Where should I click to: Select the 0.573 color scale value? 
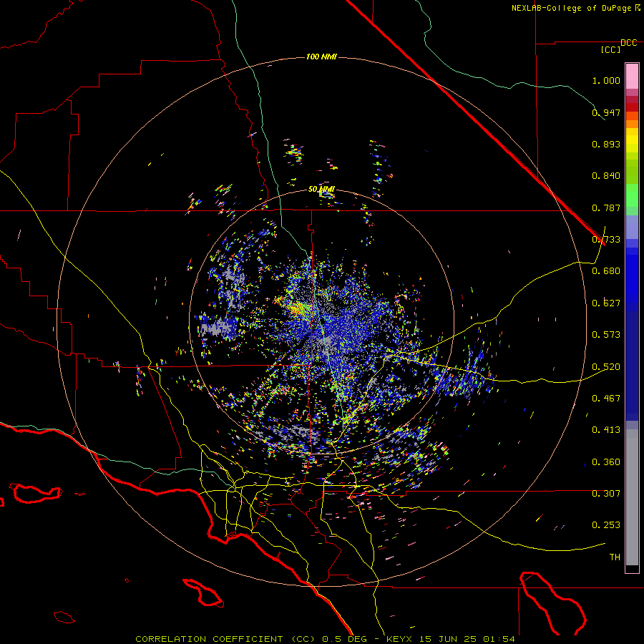(x=606, y=335)
